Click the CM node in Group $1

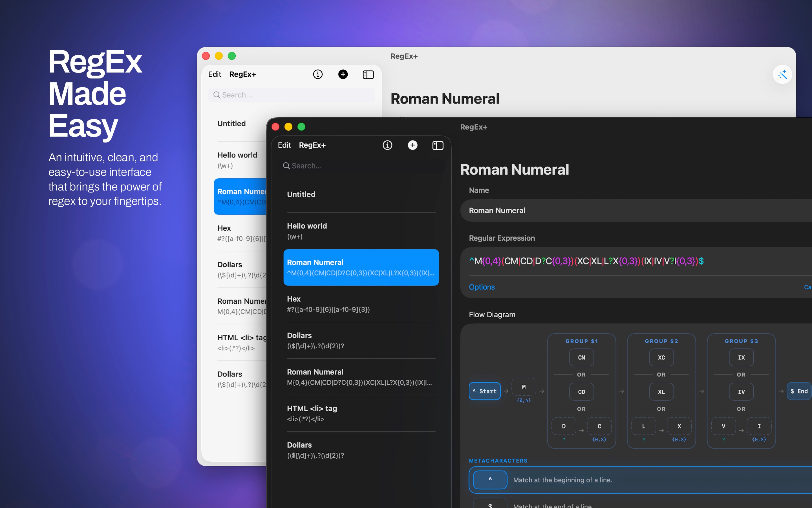click(581, 358)
